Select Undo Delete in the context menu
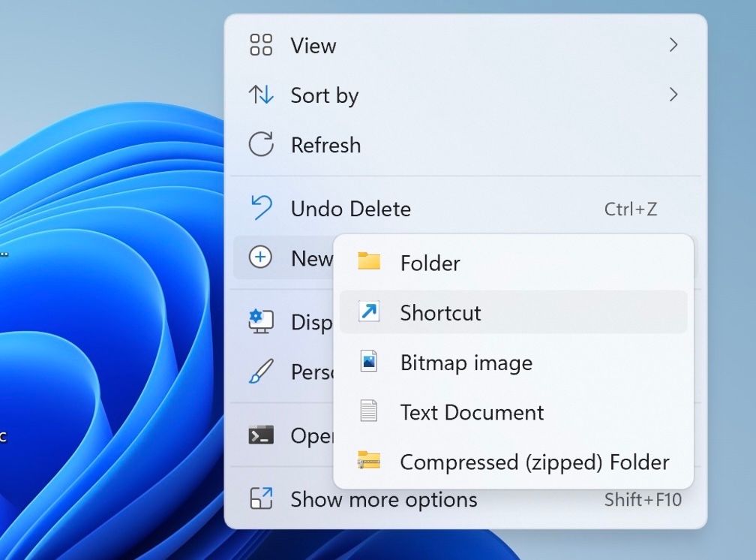The image size is (756, 560). click(466, 209)
